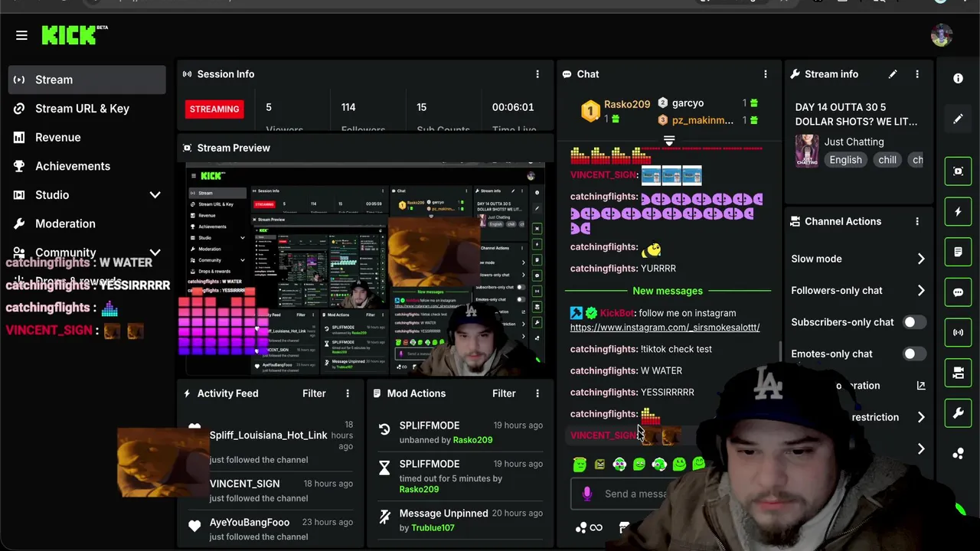The width and height of the screenshot is (980, 551).
Task: Toggle Subscribers-only chat switch
Action: click(913, 322)
